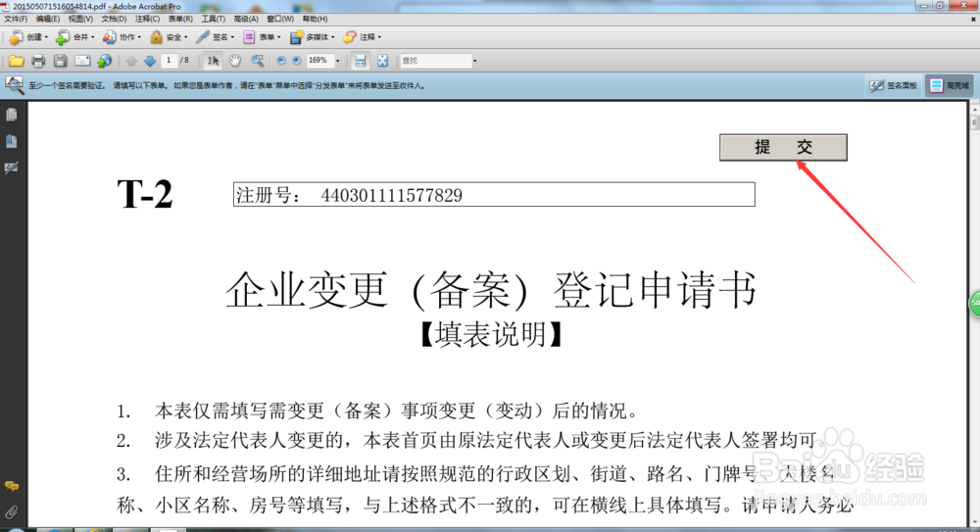This screenshot has width=980, height=532.
Task: Click the 创建 create PDF icon
Action: [x=17, y=37]
